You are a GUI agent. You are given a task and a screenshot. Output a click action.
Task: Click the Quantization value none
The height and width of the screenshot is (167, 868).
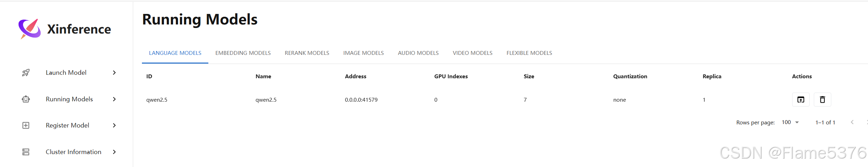click(x=619, y=100)
